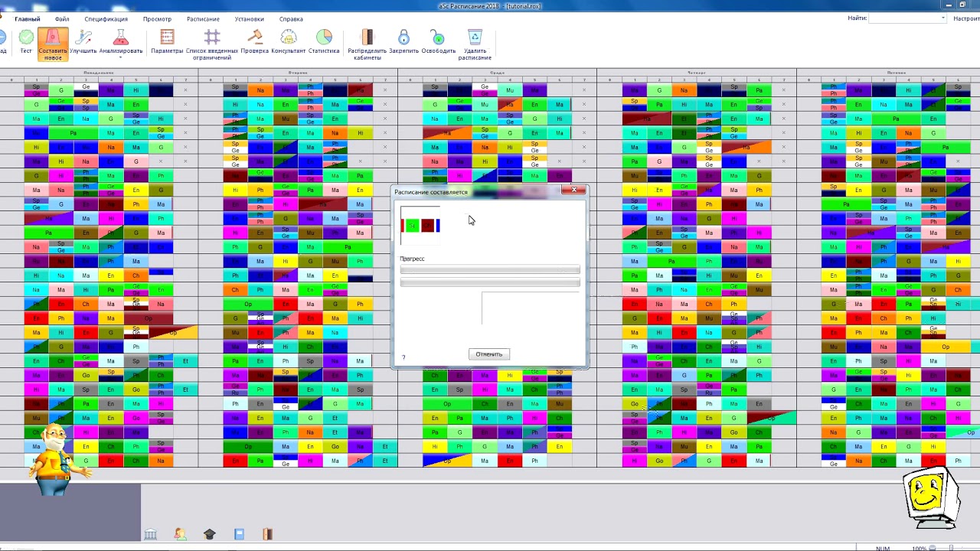
Task: Click the Четверг day header
Action: 696,73
